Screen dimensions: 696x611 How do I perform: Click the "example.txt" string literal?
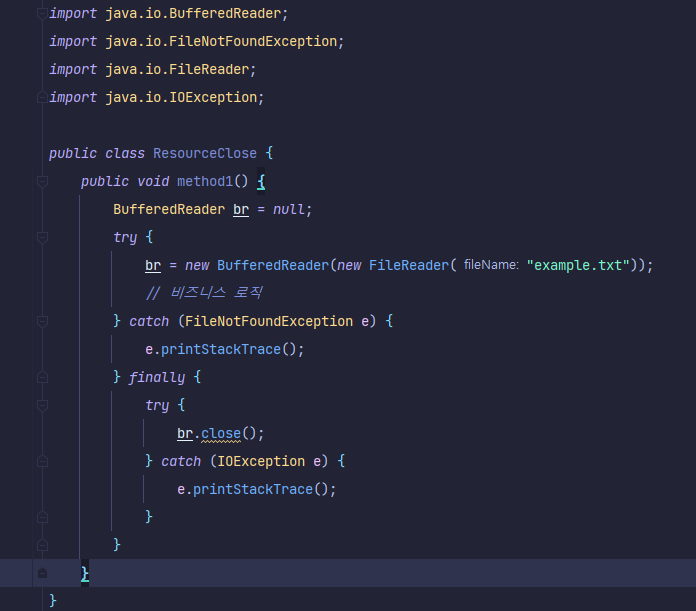click(x=578, y=265)
